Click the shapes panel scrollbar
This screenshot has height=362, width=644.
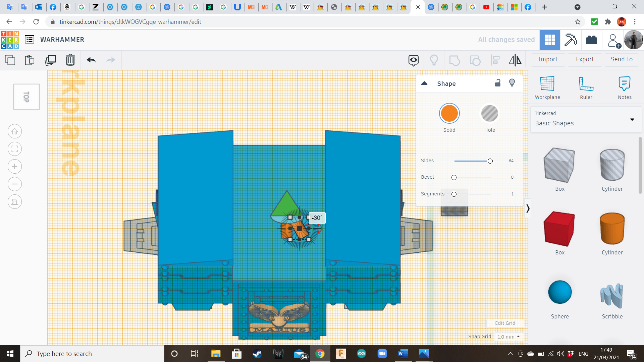640,166
